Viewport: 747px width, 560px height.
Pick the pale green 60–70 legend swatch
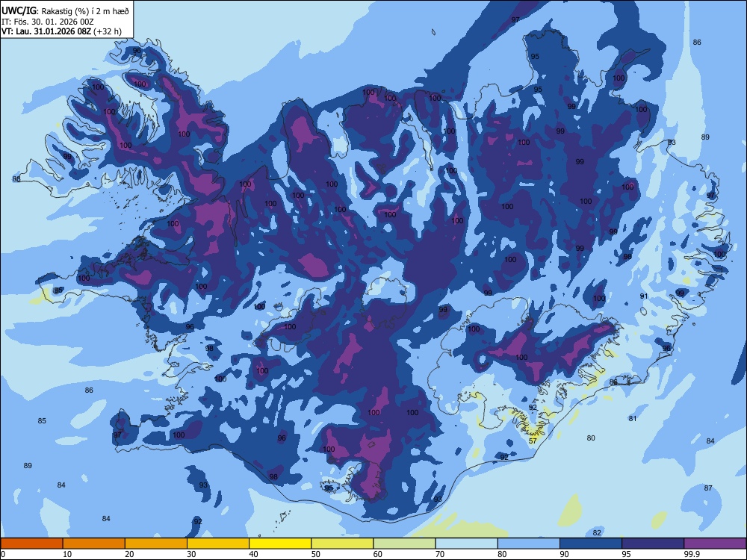pos(404,544)
